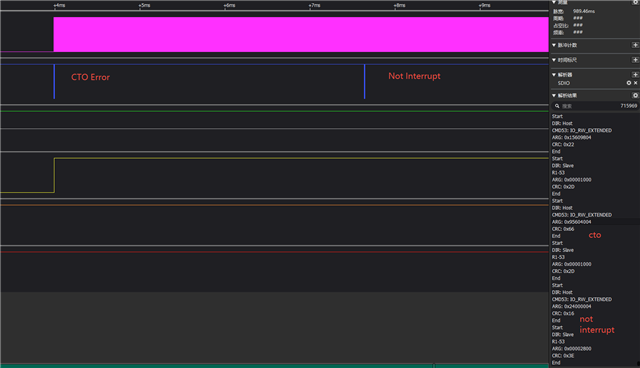Collapse the decoder section
The width and height of the screenshot is (640, 368).
[554, 75]
